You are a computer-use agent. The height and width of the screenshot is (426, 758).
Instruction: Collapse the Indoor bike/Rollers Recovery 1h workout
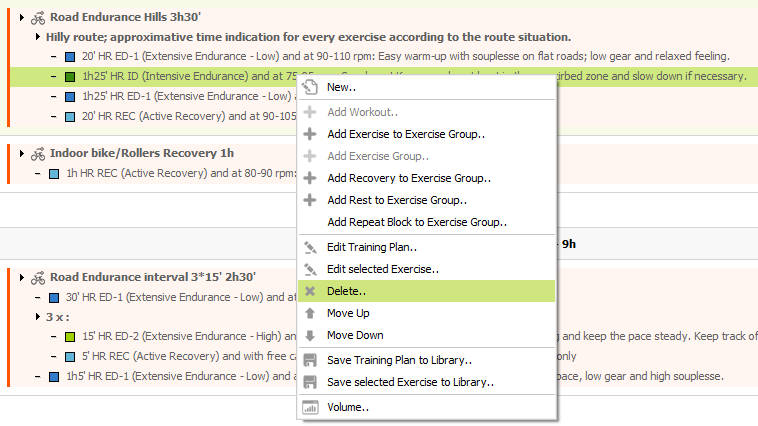point(22,153)
